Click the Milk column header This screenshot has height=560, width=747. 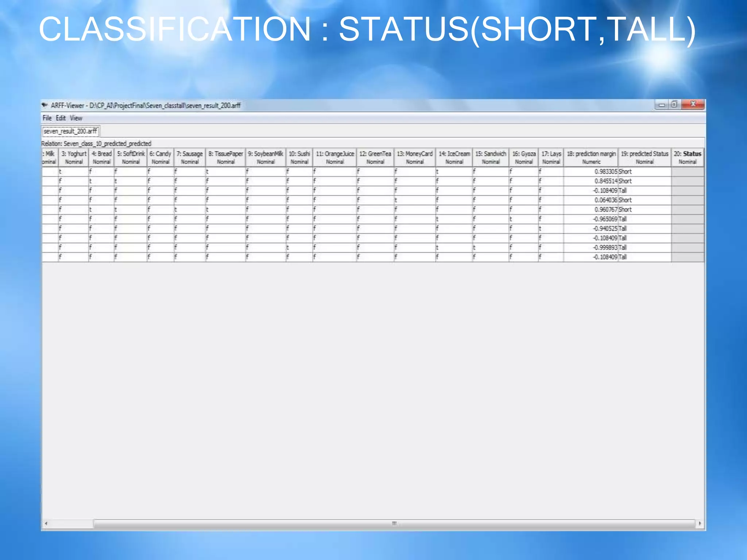pos(50,157)
